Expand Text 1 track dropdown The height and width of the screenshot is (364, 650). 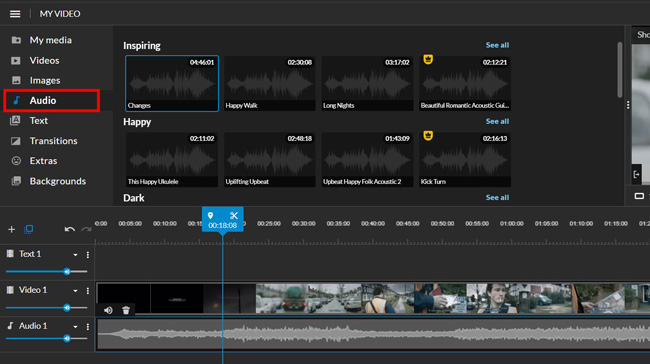pyautogui.click(x=75, y=255)
